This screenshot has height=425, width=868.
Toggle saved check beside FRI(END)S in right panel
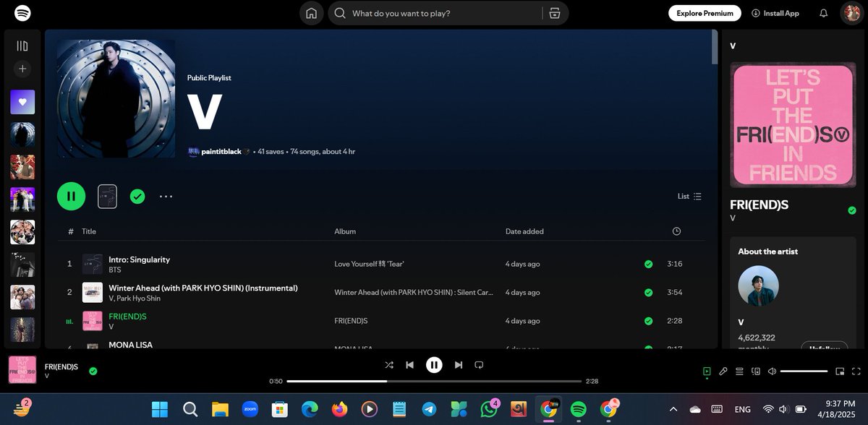pyautogui.click(x=851, y=210)
